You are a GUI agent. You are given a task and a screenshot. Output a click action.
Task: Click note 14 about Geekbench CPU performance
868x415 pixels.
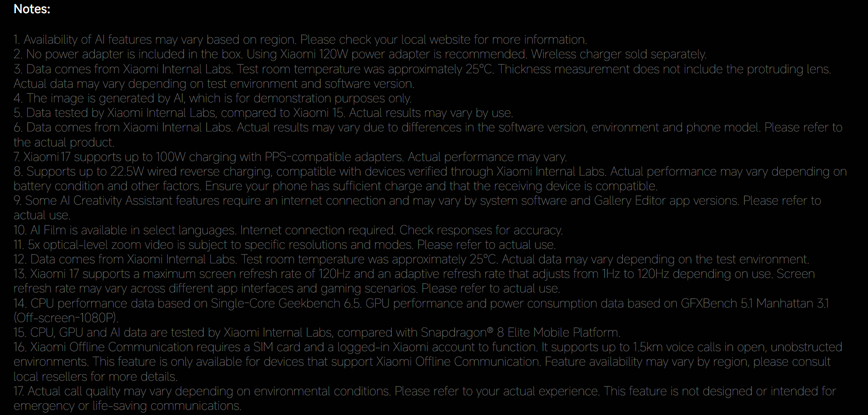click(421, 303)
